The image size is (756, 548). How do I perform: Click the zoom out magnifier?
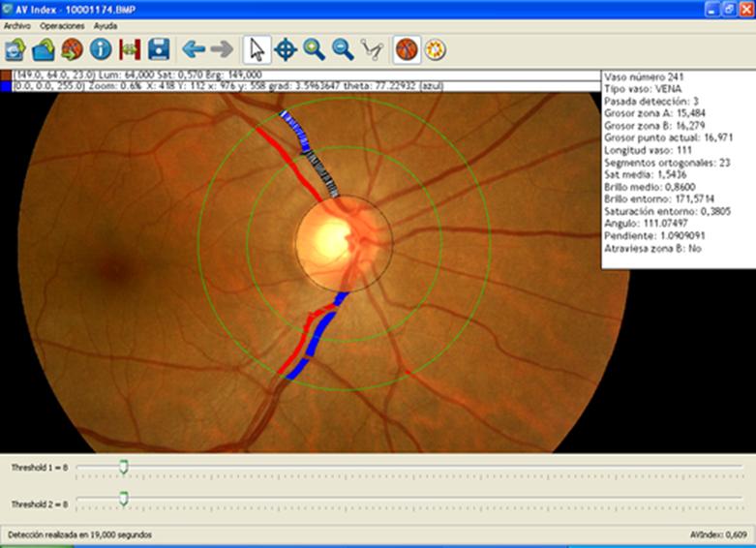343,48
